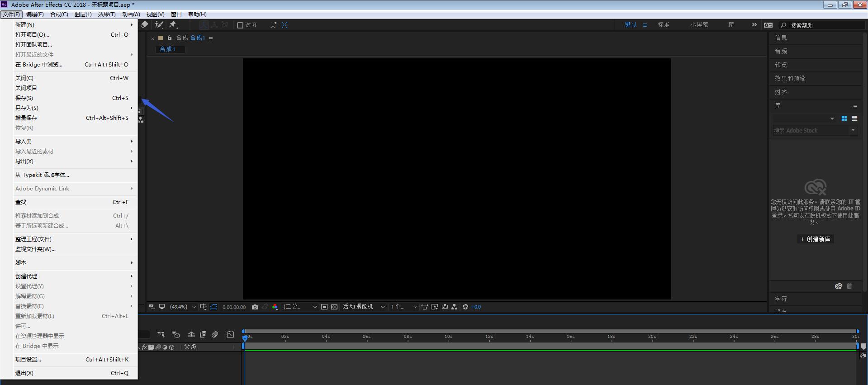Click the blue snapping bounds icon
Viewport: 868px width, 385px height.
(285, 25)
